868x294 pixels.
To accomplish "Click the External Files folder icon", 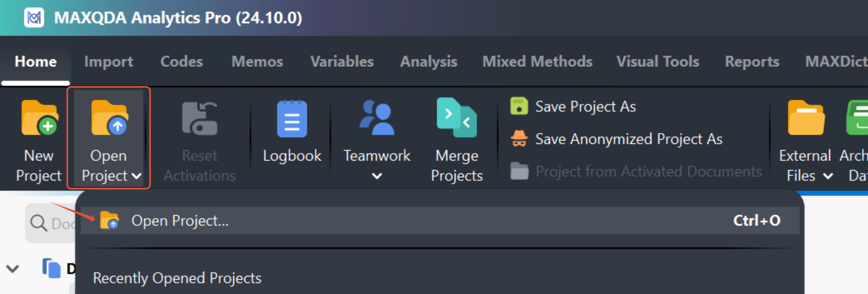I will 806,118.
